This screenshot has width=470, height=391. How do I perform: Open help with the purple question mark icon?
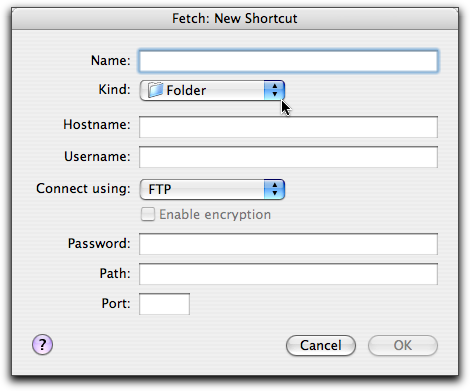(x=42, y=344)
